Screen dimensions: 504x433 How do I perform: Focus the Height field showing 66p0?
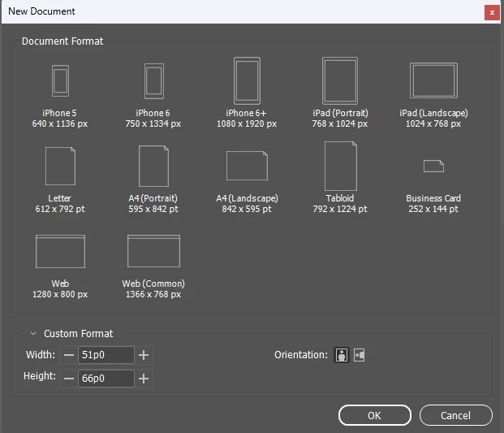tap(106, 379)
